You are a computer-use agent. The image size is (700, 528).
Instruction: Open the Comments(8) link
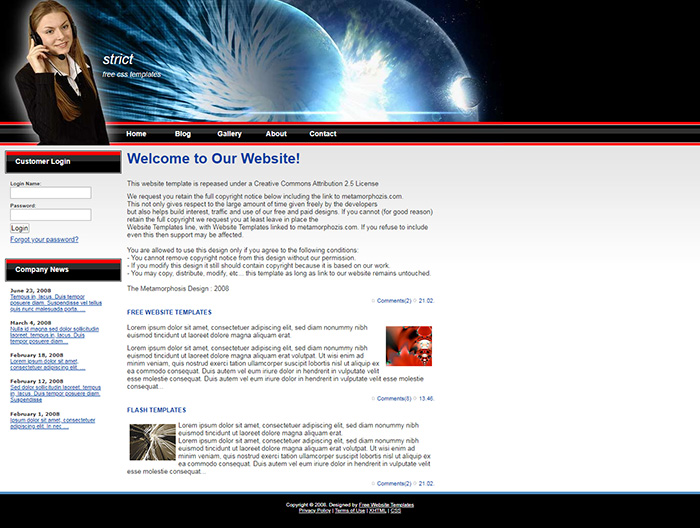394,399
